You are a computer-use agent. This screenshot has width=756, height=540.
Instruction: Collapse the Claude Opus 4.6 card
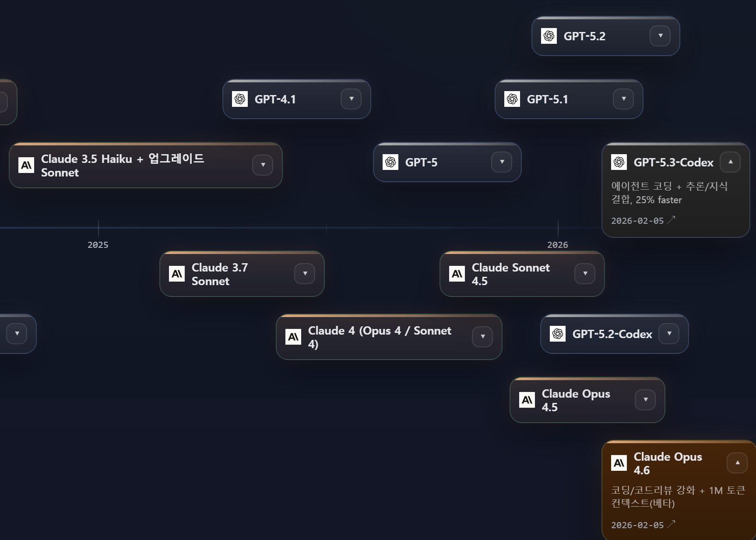(737, 463)
